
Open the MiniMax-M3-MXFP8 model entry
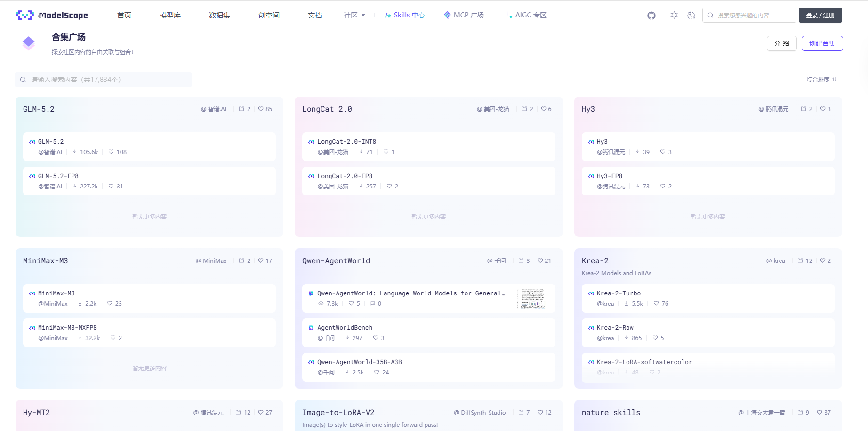click(149, 333)
